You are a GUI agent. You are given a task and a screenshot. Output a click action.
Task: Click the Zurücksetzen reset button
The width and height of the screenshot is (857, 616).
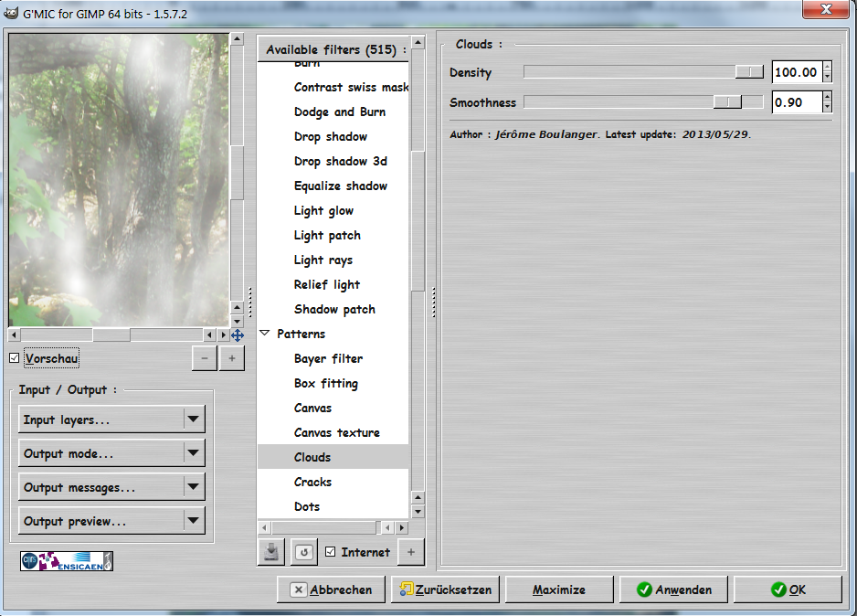tap(446, 589)
